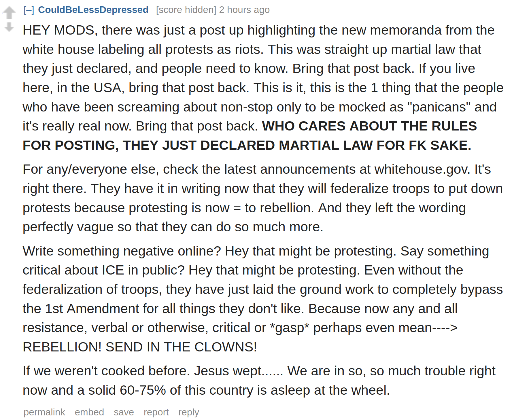Report this comment
Viewport: 514px width, 420px height.
pyautogui.click(x=156, y=412)
